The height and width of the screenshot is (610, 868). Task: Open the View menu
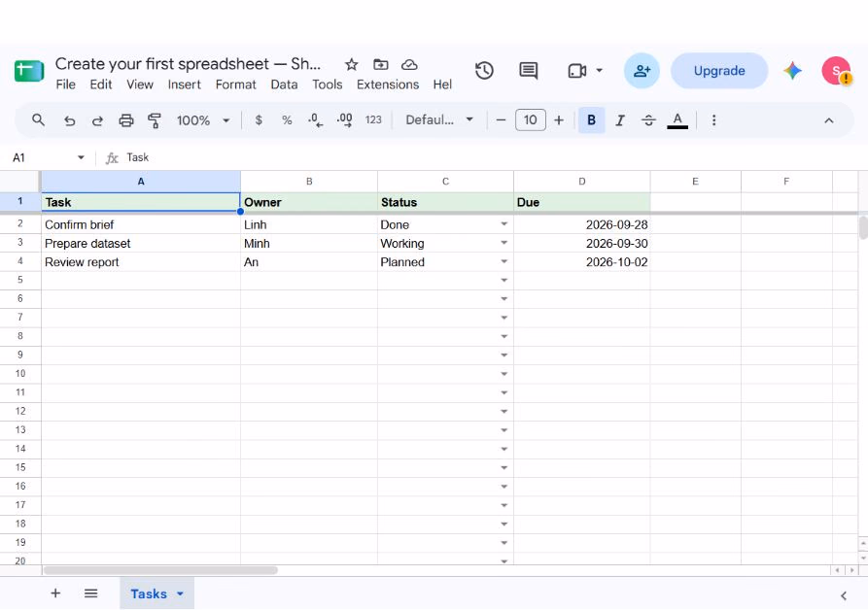click(x=140, y=85)
